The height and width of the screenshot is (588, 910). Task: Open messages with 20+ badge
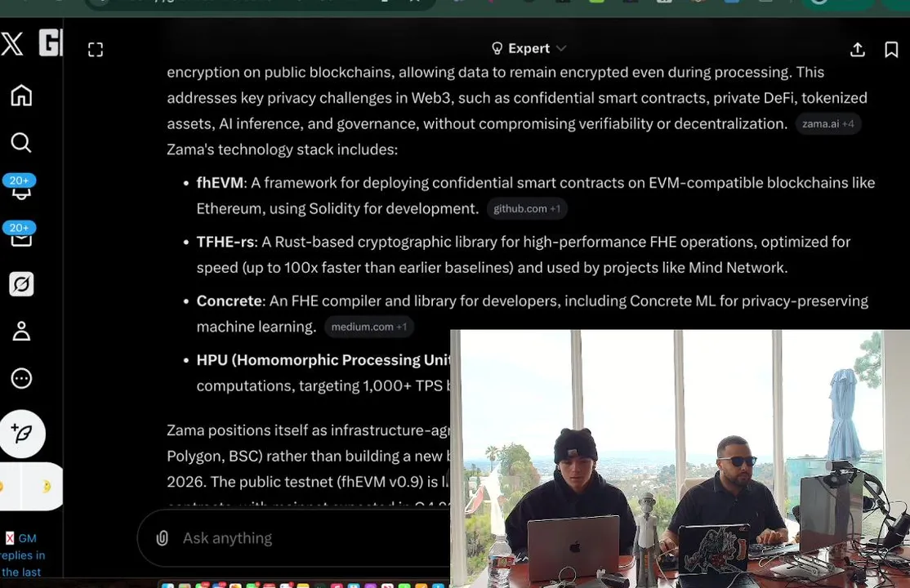coord(20,234)
